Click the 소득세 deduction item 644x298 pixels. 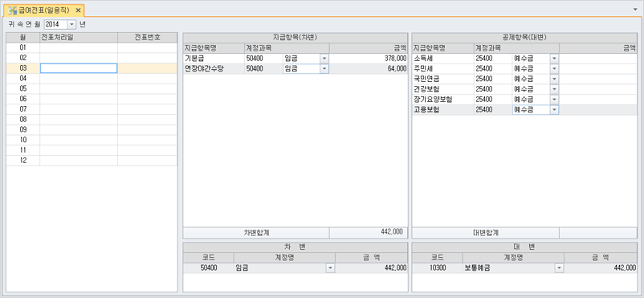click(442, 59)
